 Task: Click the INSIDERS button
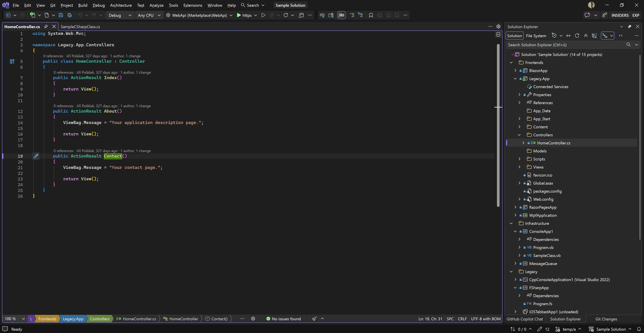coord(620,15)
